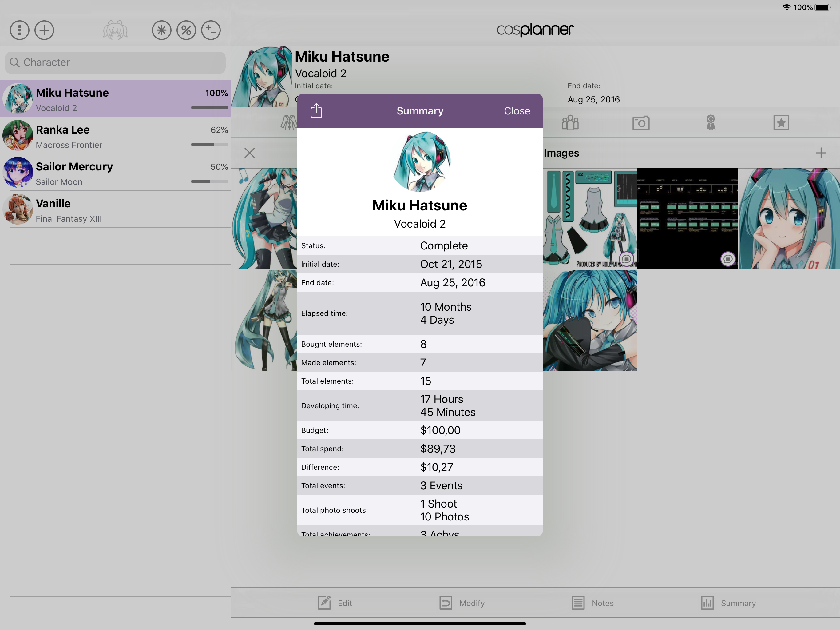840x630 pixels.
Task: Tap the character head icon in sidebar toolbar
Action: [115, 30]
